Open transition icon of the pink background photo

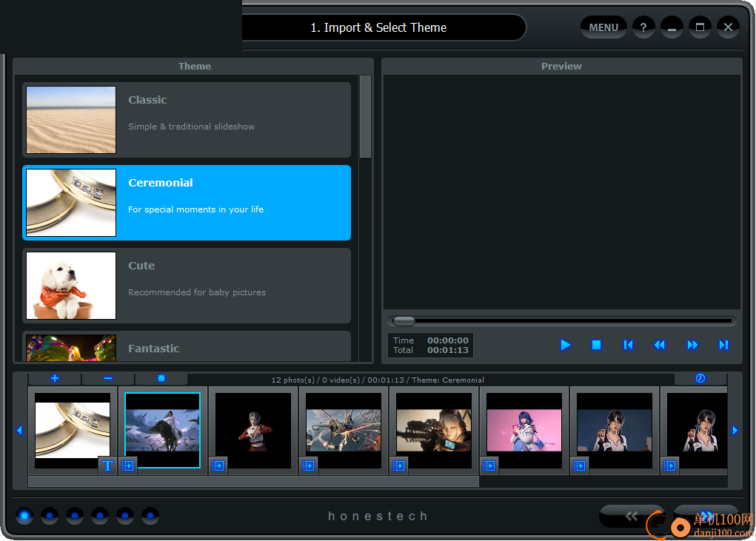point(489,466)
